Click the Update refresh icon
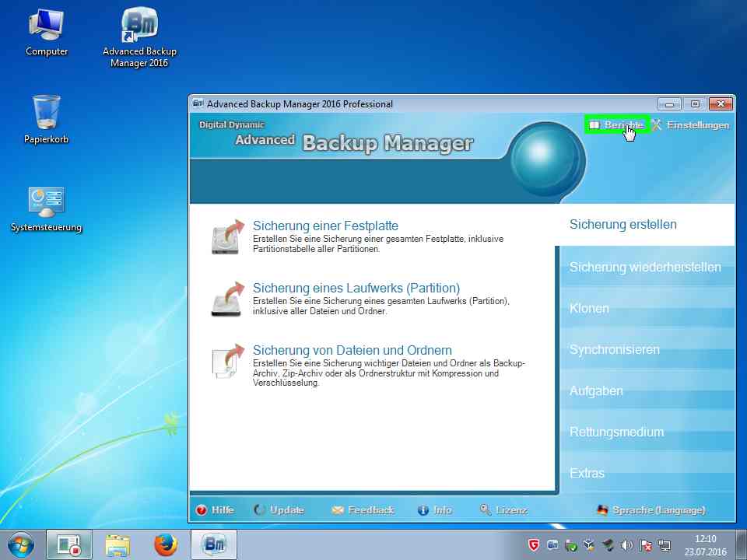 pos(259,510)
